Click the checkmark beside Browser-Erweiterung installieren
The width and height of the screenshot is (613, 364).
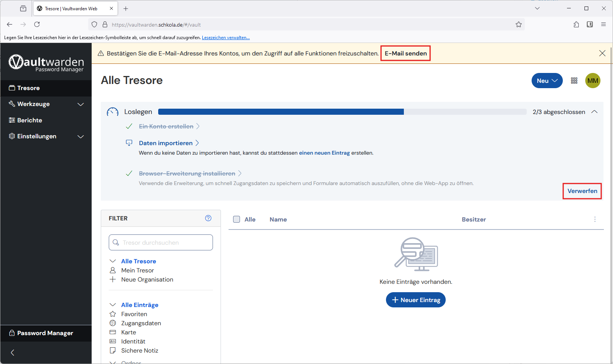129,174
